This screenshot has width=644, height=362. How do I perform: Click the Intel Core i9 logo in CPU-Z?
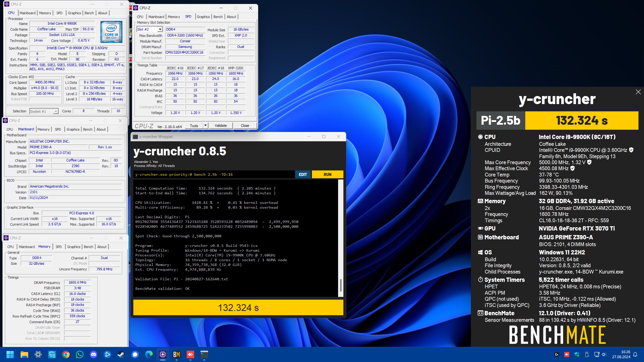(111, 32)
